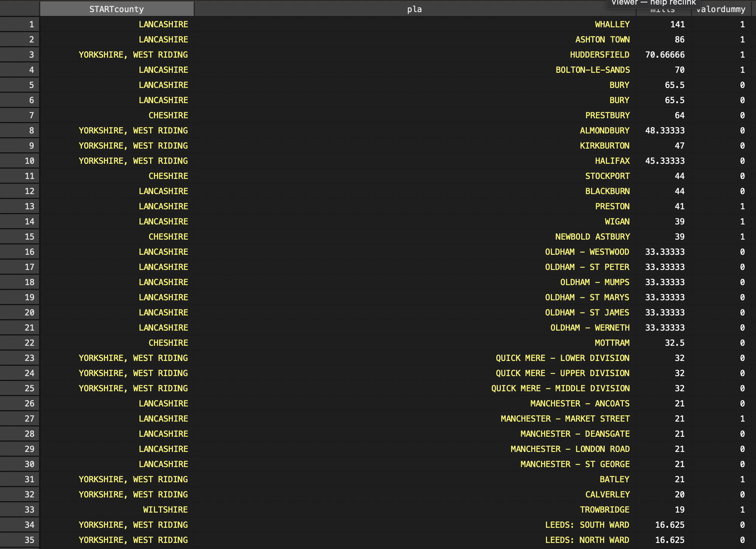The height and width of the screenshot is (549, 756).
Task: Click the MANCHESTER - MARKET STREET cell
Action: (x=565, y=419)
